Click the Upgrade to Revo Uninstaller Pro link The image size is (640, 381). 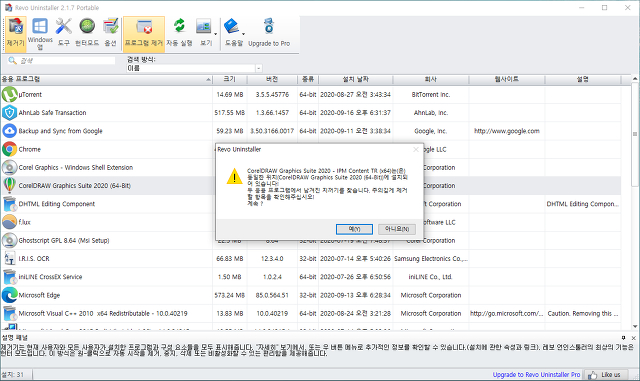(x=536, y=374)
